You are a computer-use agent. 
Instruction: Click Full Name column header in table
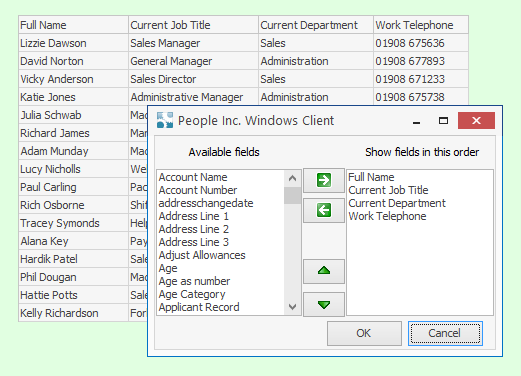coord(73,25)
